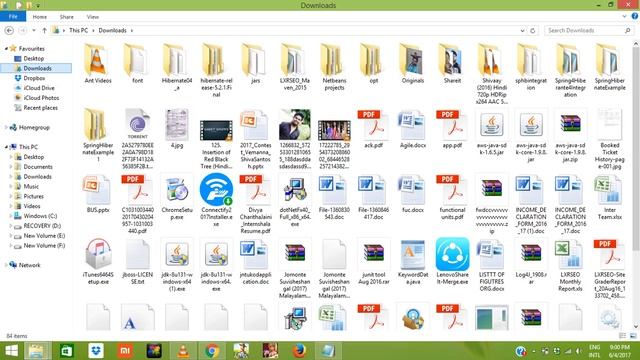Select Desktop under Favourites

tap(33, 58)
